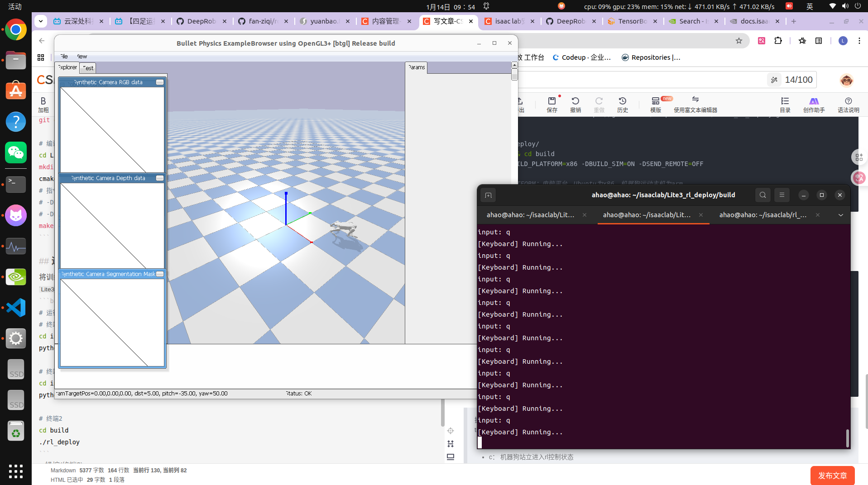Open the Creation Assistant icon
Screen dimensions: 868x485
(814, 105)
